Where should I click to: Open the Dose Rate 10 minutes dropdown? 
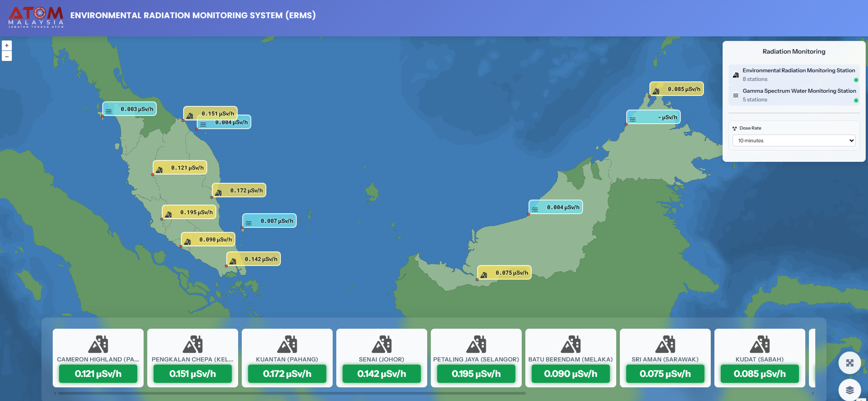click(x=793, y=140)
